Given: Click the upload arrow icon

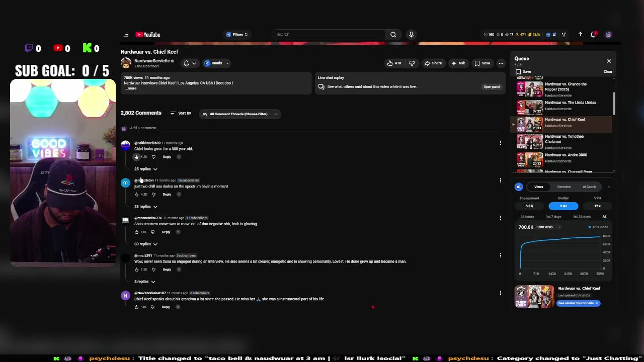Looking at the screenshot, I should point(580,35).
